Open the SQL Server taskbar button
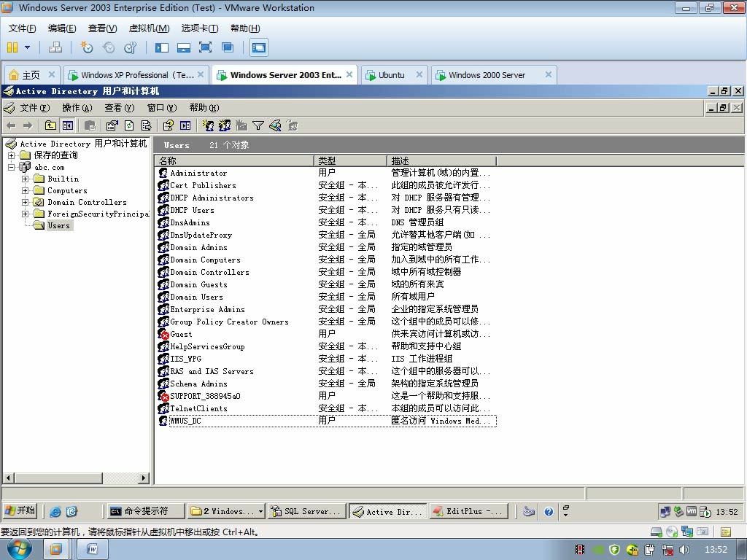The width and height of the screenshot is (747, 560). (306, 511)
